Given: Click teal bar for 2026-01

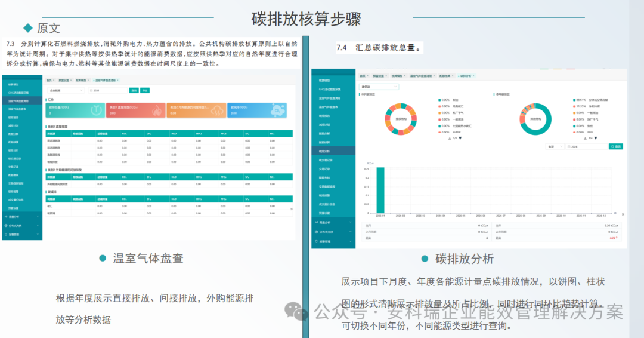Looking at the screenshot, I should 380,190.
